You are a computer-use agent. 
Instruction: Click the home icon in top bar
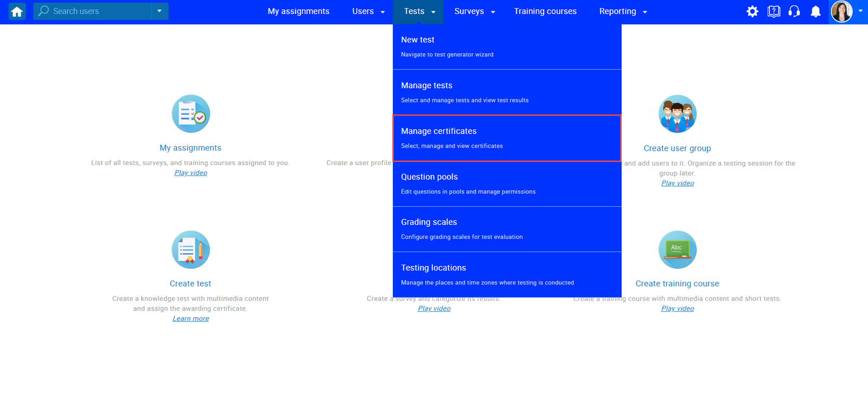click(x=17, y=11)
